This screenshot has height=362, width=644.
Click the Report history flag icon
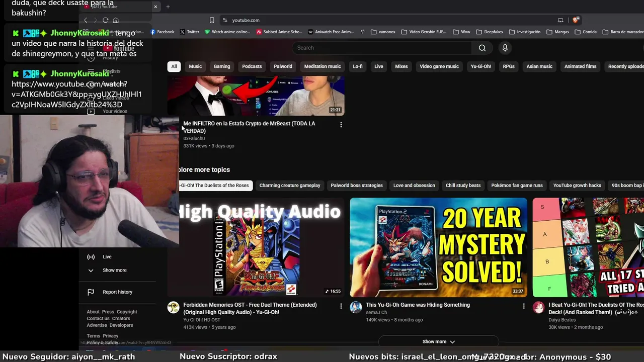(91, 292)
